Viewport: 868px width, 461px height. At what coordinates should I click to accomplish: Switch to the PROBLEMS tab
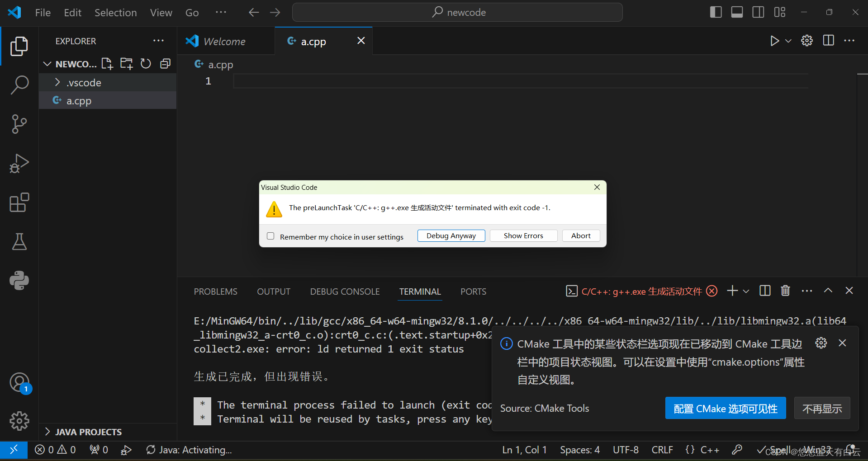point(215,292)
